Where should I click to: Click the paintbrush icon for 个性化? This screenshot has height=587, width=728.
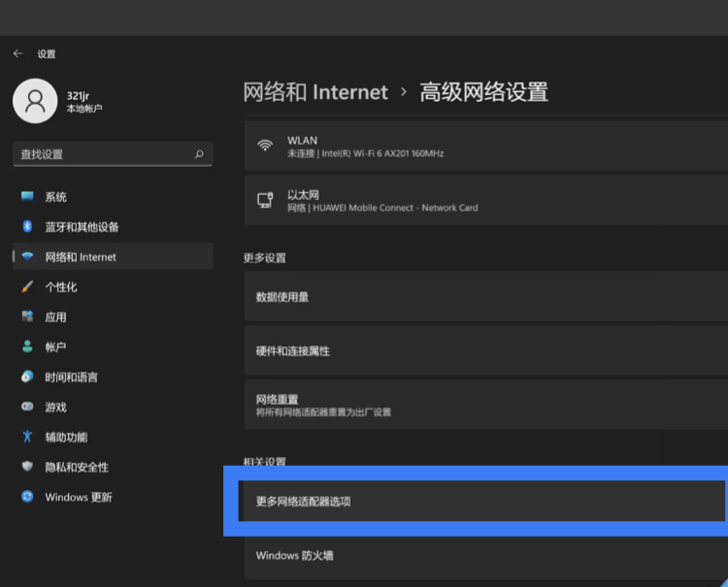click(27, 286)
